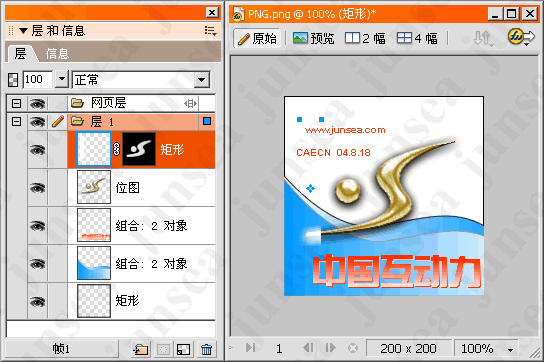Hide the bottom 矩形 object
The image size is (544, 362).
click(37, 301)
